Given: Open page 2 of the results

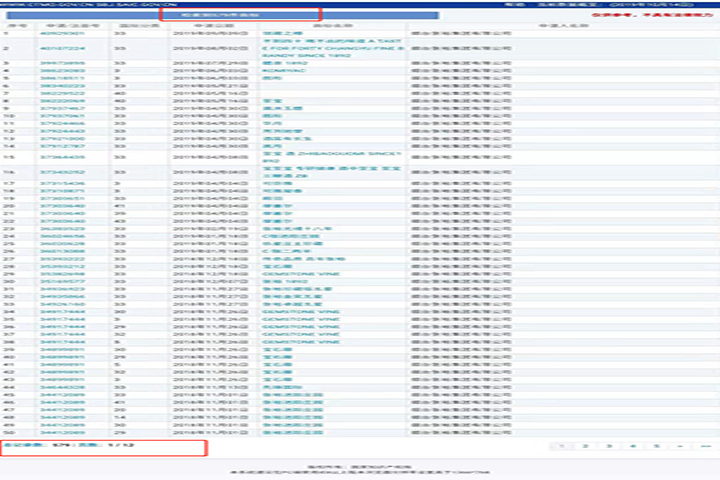Looking at the screenshot, I should point(585,445).
